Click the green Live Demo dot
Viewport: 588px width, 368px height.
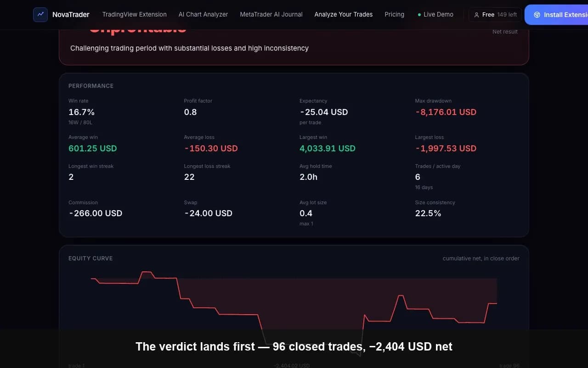coord(419,15)
